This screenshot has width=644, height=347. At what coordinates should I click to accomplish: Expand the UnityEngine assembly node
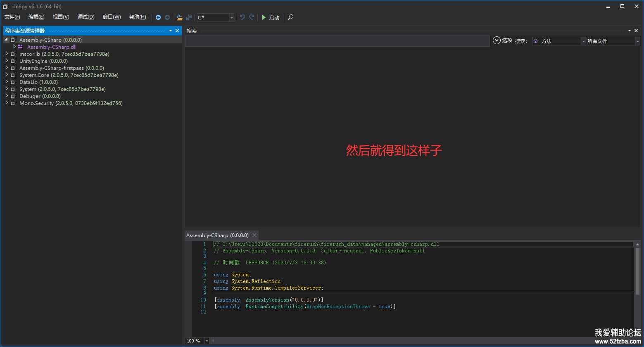[7, 61]
